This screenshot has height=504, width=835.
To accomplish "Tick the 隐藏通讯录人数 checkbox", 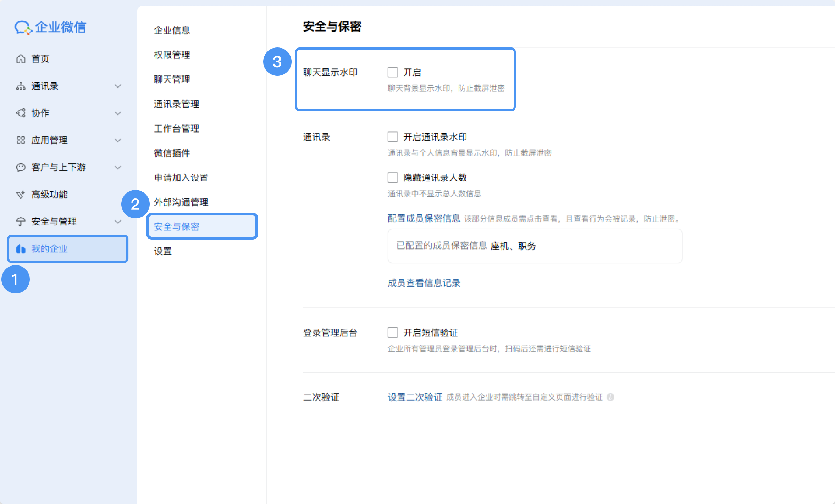I will [x=393, y=178].
